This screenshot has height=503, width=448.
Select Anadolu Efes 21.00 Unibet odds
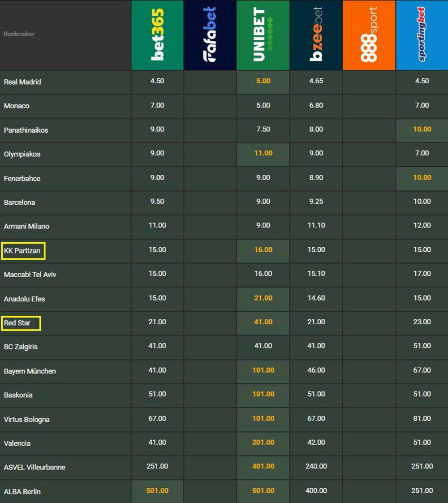(x=263, y=298)
